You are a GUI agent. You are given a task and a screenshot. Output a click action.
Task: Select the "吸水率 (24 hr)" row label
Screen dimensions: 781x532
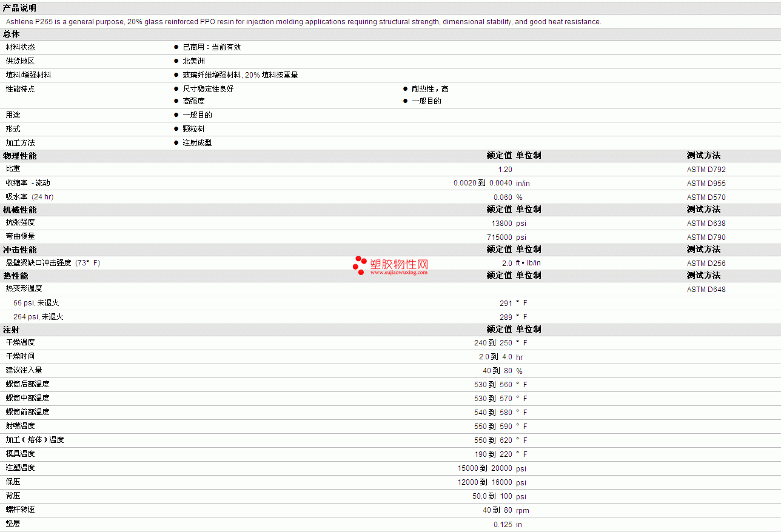[30, 197]
